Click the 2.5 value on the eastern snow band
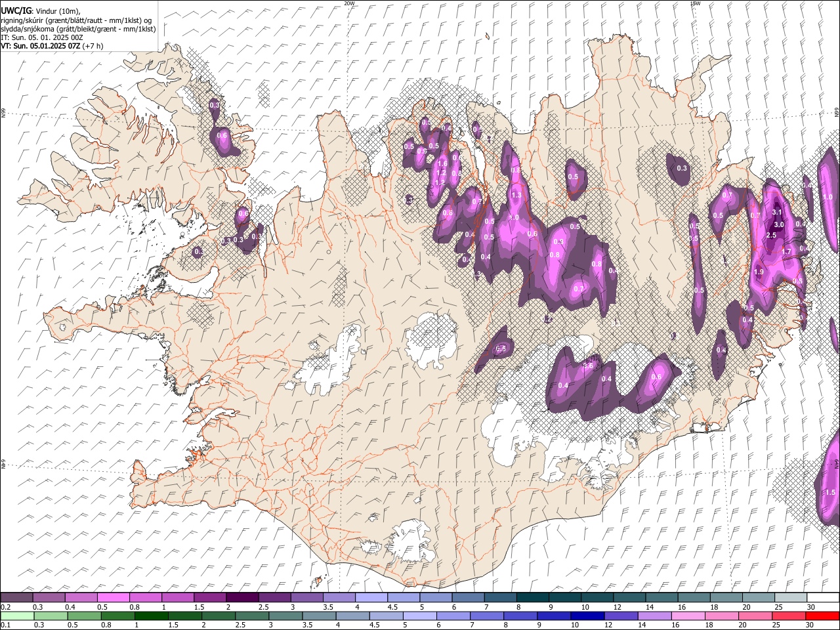 pyautogui.click(x=771, y=236)
